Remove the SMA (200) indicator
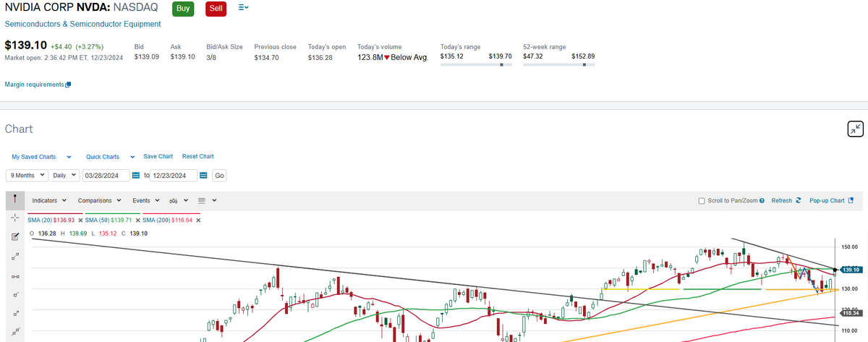Viewport: 868px width, 342px height. (198, 220)
